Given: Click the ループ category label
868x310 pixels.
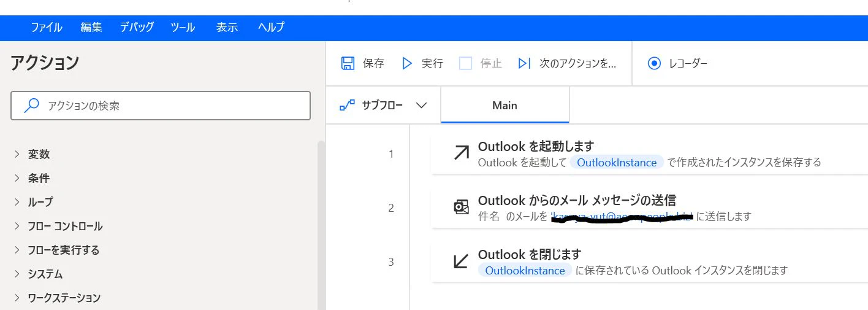Looking at the screenshot, I should pos(40,202).
